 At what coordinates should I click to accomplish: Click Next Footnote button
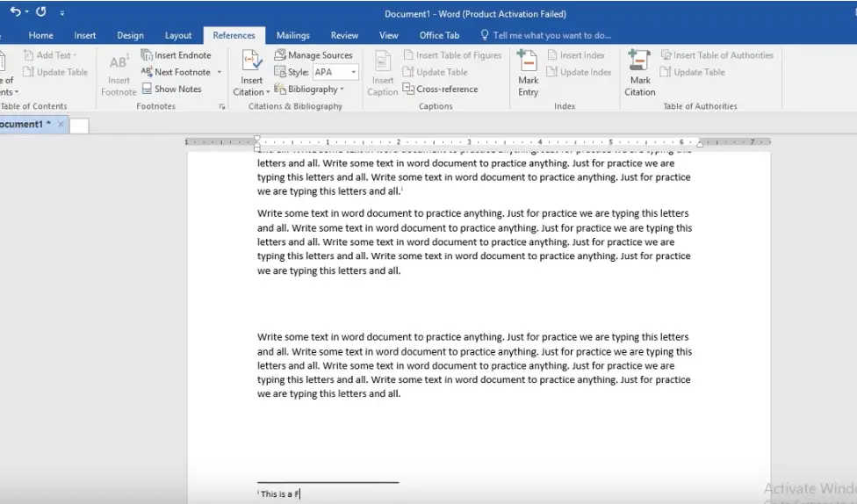coord(176,72)
